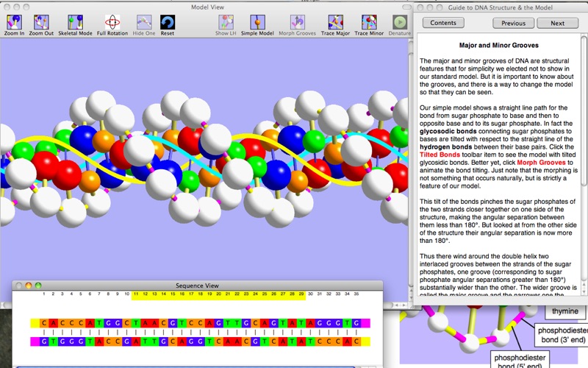The image size is (588, 368).
Task: Click phosphodiester bond (5' end) label
Action: tap(520, 360)
